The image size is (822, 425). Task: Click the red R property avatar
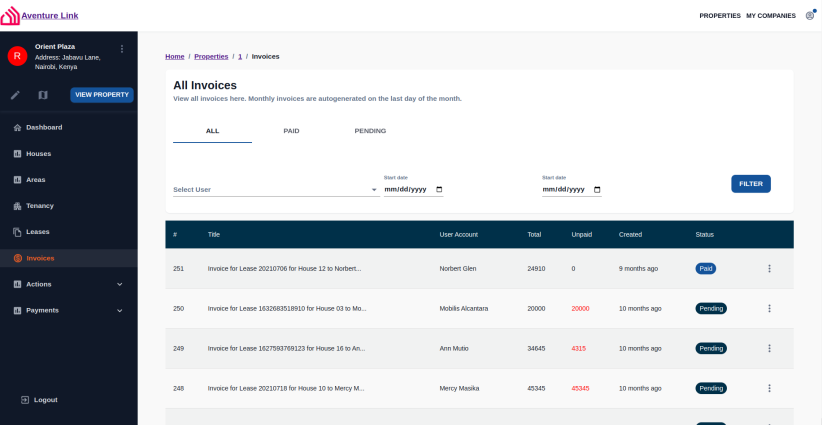tap(17, 56)
